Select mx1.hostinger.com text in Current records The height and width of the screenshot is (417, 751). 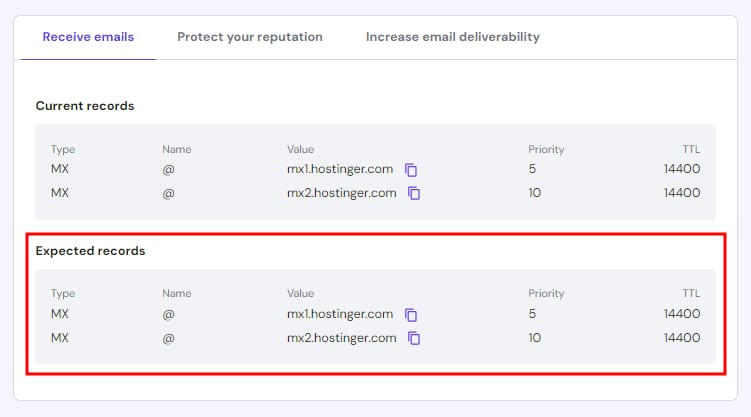(341, 169)
